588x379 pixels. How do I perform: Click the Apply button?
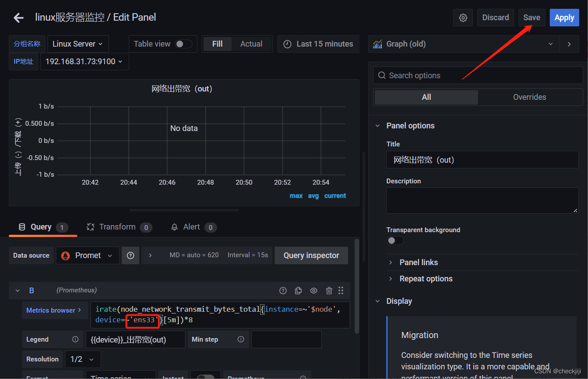pyautogui.click(x=564, y=17)
